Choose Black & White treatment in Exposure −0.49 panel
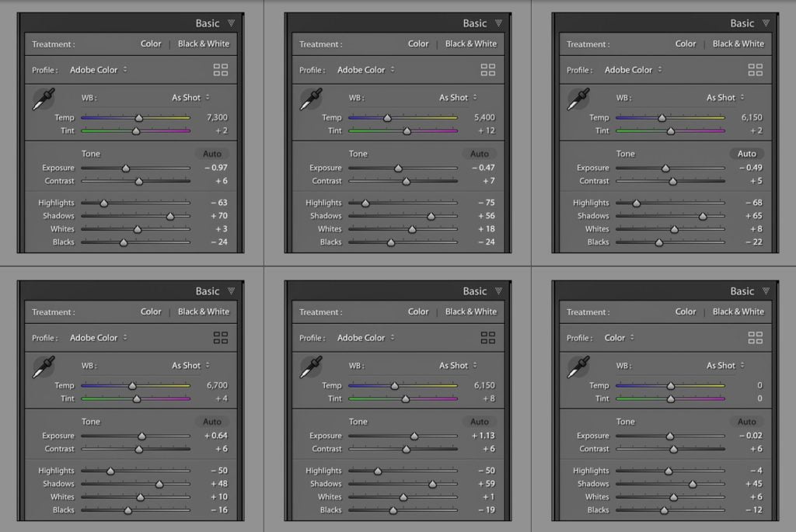 click(x=738, y=43)
